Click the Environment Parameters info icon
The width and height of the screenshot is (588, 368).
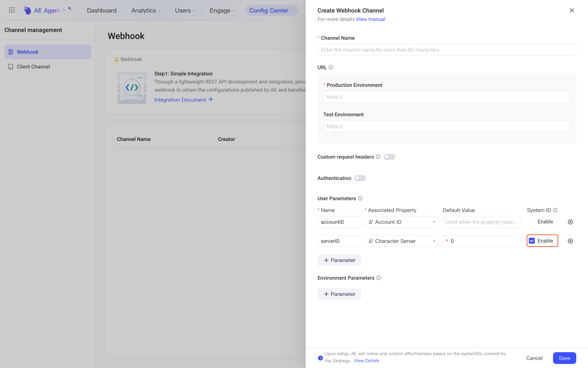tap(379, 278)
